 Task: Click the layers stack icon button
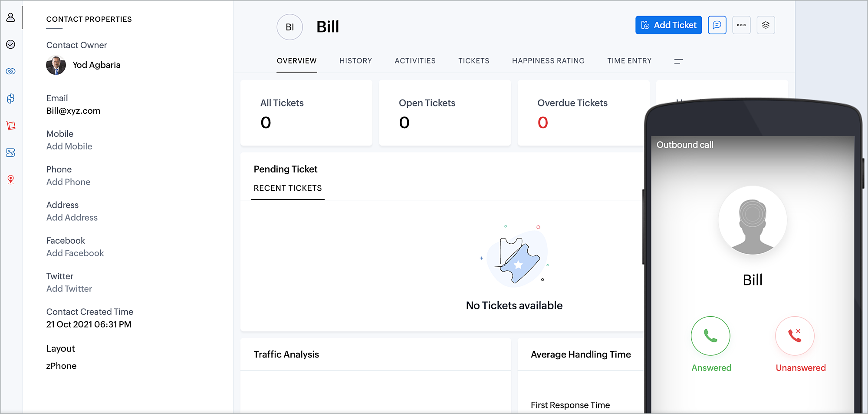(766, 25)
